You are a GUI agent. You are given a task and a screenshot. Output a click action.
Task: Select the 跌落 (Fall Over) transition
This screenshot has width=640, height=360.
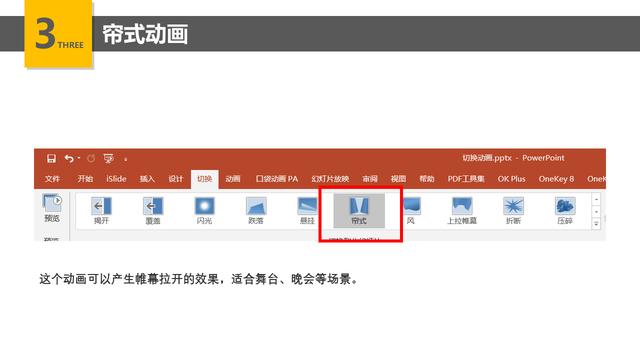256,211
